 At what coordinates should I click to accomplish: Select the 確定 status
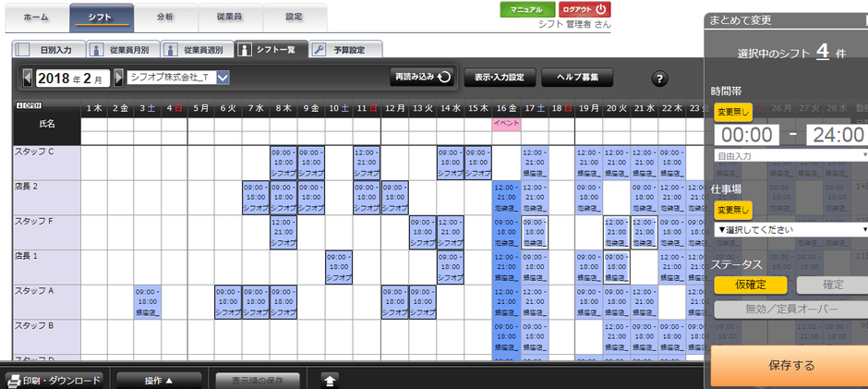[x=832, y=285]
